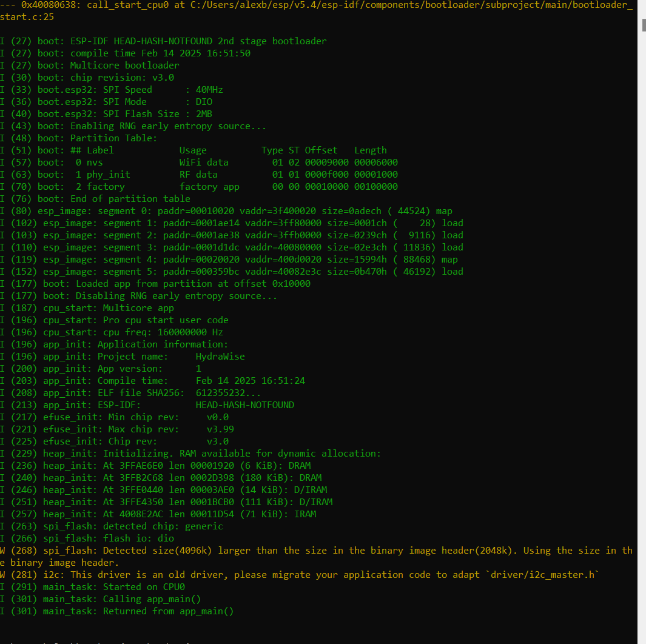Click the spi_flash Detected size warning line
The height and width of the screenshot is (644, 646).
(315, 551)
